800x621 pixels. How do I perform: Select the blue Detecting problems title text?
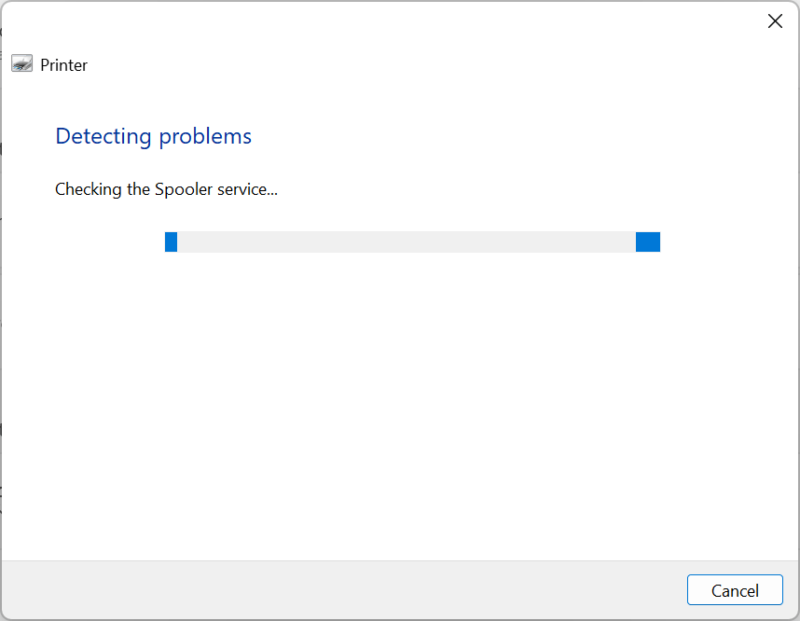point(153,136)
